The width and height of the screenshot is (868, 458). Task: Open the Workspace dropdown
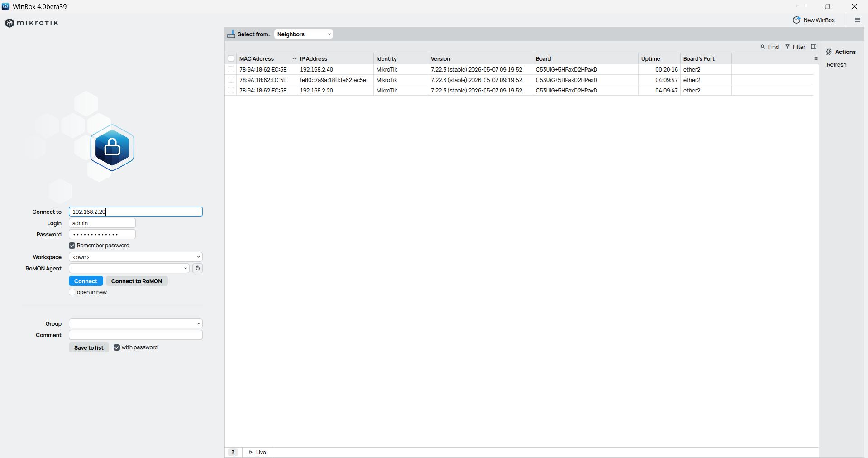136,257
